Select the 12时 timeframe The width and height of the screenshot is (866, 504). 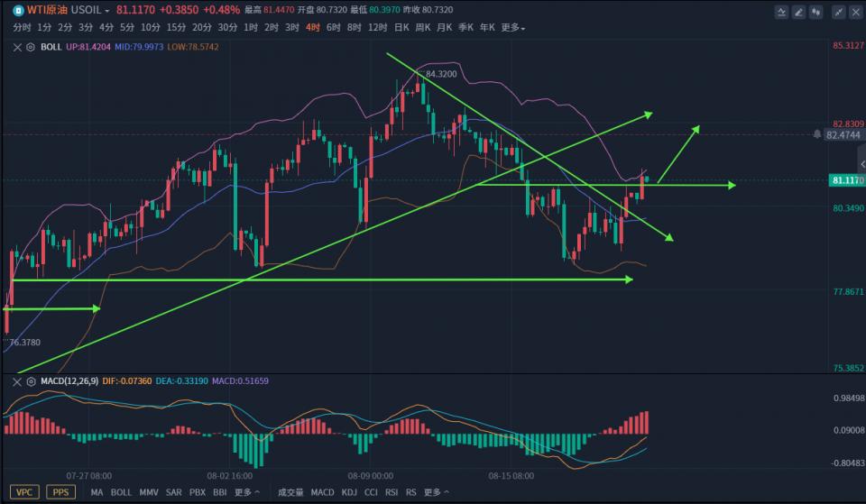pyautogui.click(x=378, y=28)
